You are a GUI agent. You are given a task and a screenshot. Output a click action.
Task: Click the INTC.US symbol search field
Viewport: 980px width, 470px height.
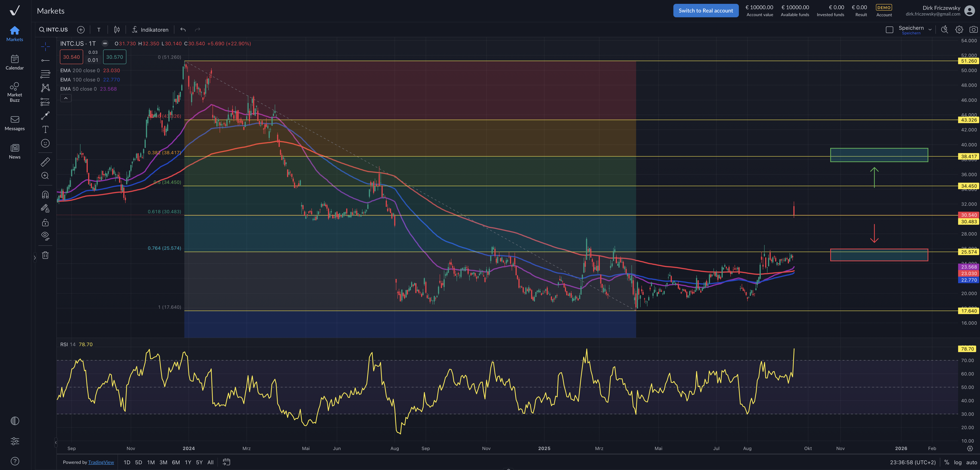point(54,30)
